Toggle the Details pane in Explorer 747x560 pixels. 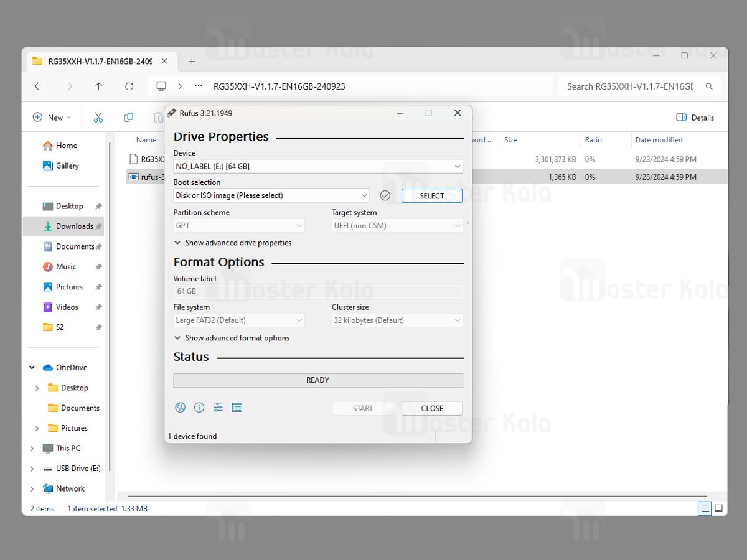tap(695, 118)
